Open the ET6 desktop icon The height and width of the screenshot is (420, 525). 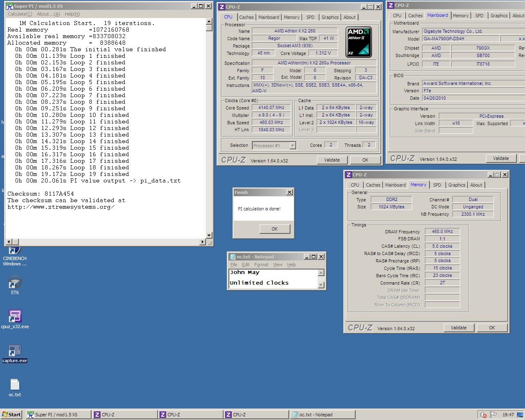tap(15, 285)
